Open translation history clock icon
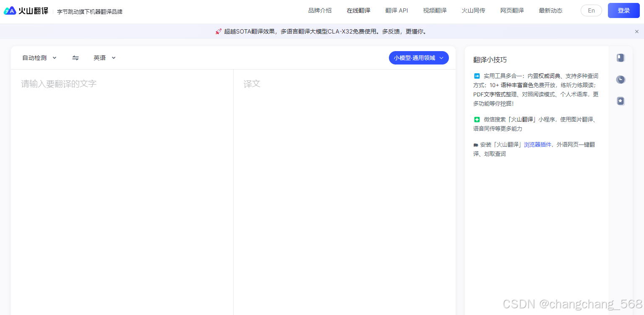Viewport: 644px width, 315px height. (621, 80)
